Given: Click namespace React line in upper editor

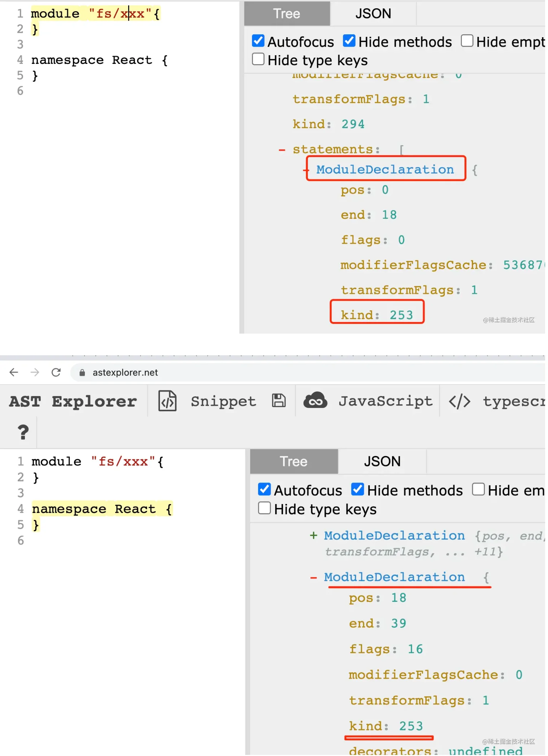Looking at the screenshot, I should (x=100, y=60).
